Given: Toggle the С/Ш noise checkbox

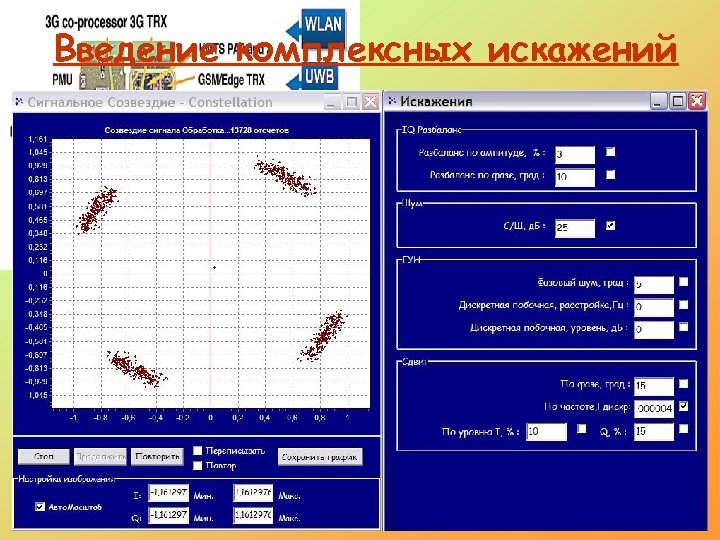Looking at the screenshot, I should pyautogui.click(x=610, y=225).
